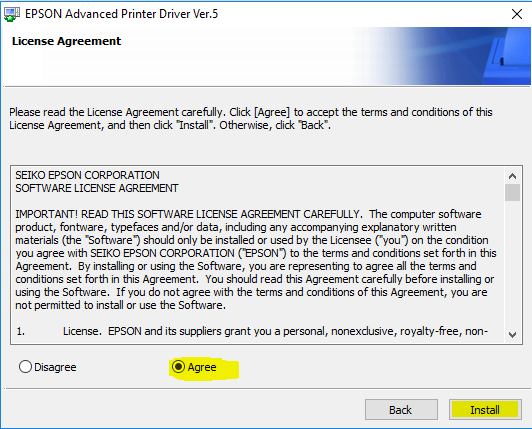Click the license scrollbar thumb
532x429 pixels.
click(512, 192)
